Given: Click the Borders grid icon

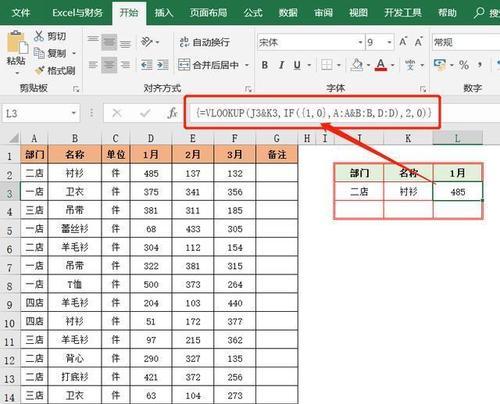Looking at the screenshot, I should [x=327, y=65].
